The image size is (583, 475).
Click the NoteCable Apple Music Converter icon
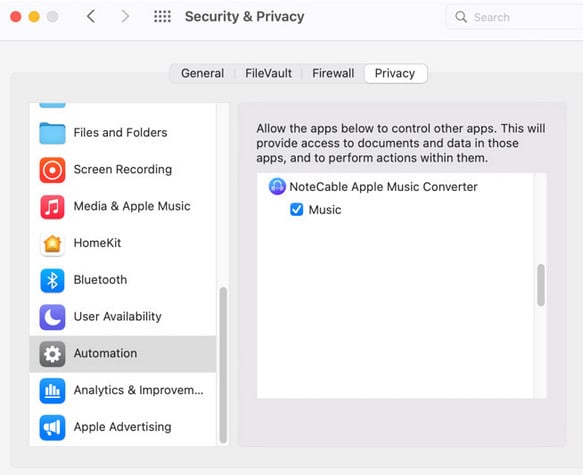[277, 187]
